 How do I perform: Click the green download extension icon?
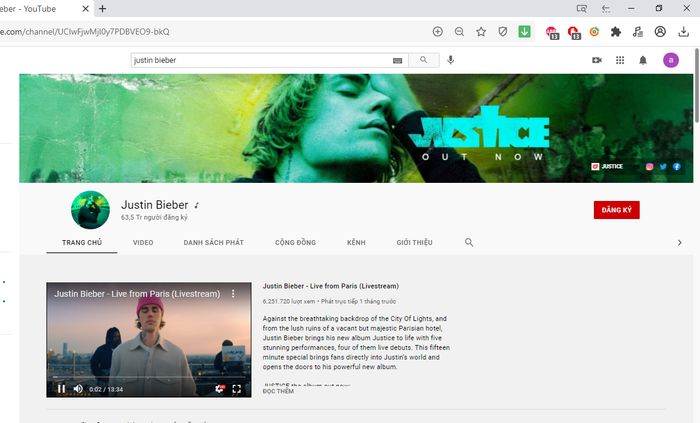[x=524, y=32]
